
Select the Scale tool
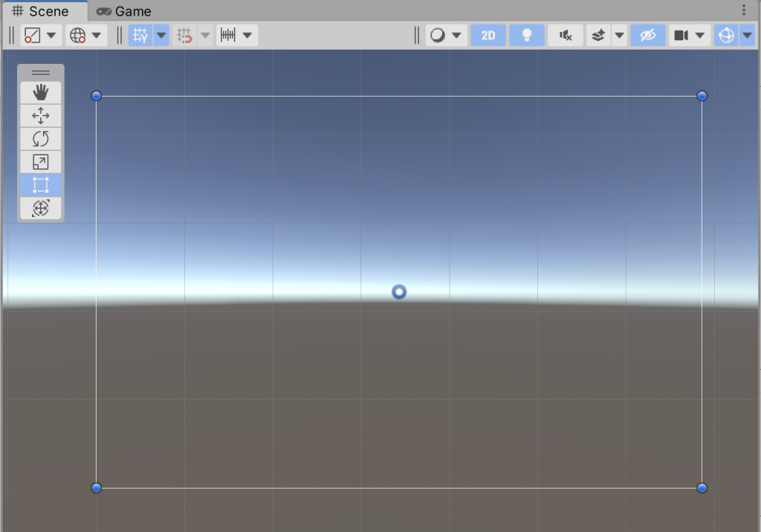[41, 162]
